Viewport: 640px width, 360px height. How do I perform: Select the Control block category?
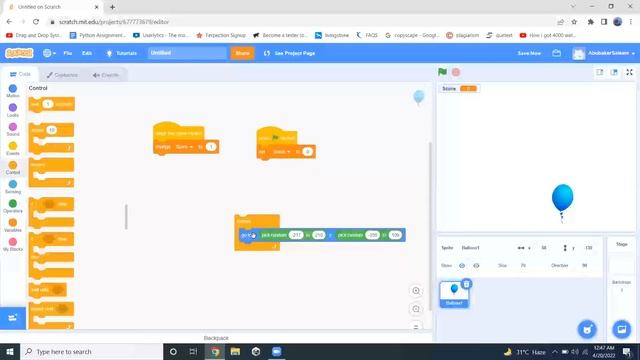(13, 168)
